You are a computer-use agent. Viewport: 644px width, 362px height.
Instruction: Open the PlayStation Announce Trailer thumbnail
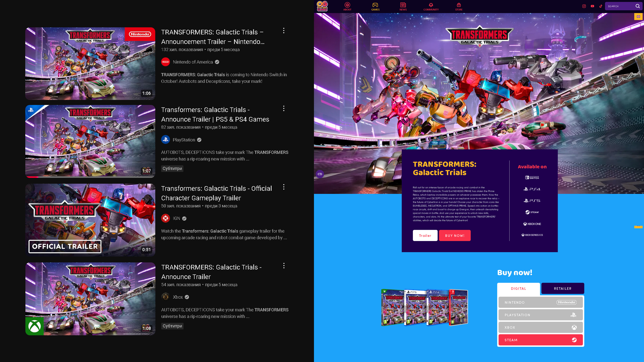click(90, 141)
